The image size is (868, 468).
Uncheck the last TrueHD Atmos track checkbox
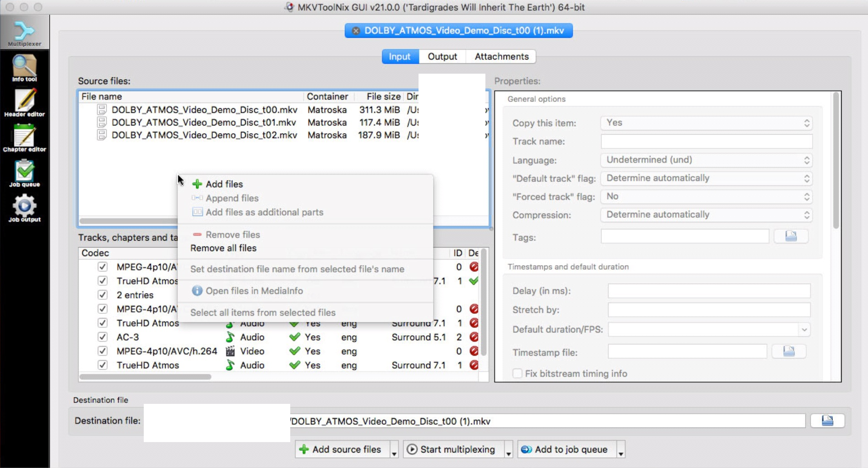(x=102, y=365)
